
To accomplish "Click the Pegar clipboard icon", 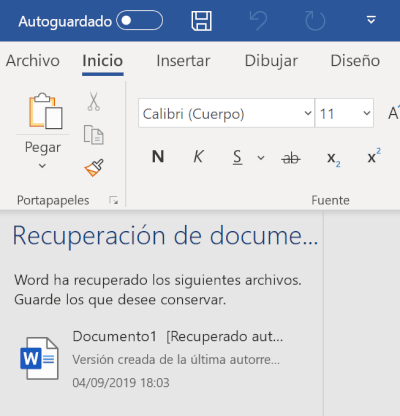I will 45,111.
